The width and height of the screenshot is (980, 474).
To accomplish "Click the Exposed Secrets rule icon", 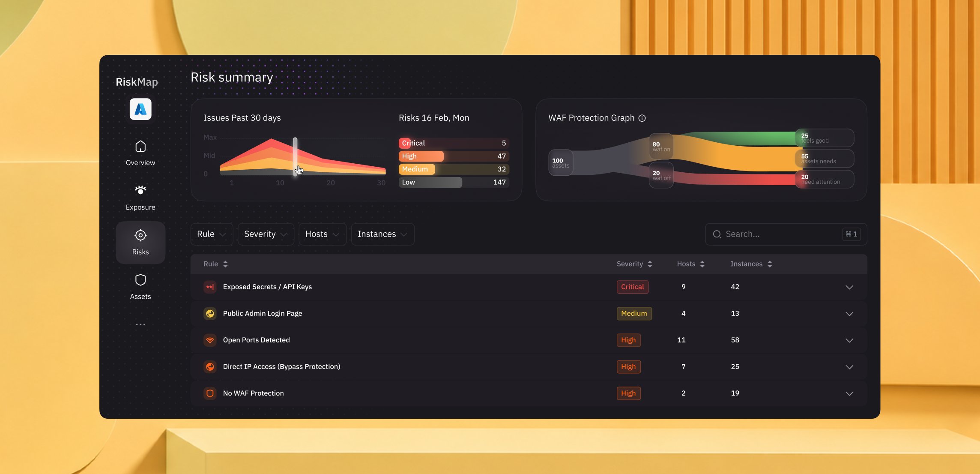I will pos(210,287).
